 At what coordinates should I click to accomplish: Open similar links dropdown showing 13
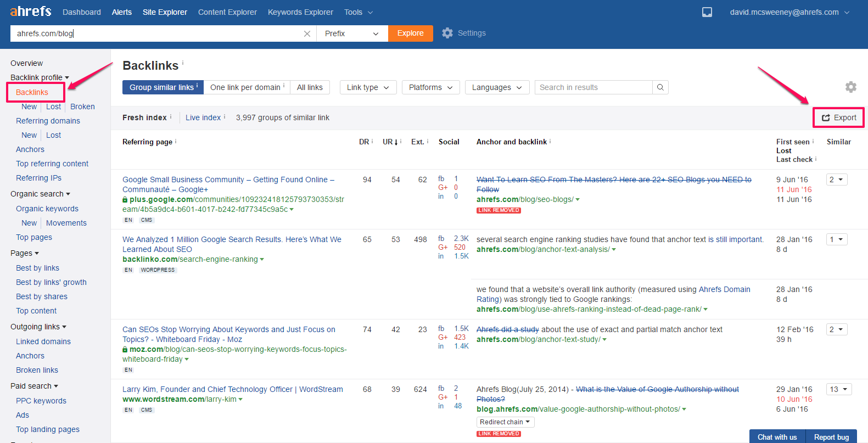pos(839,389)
